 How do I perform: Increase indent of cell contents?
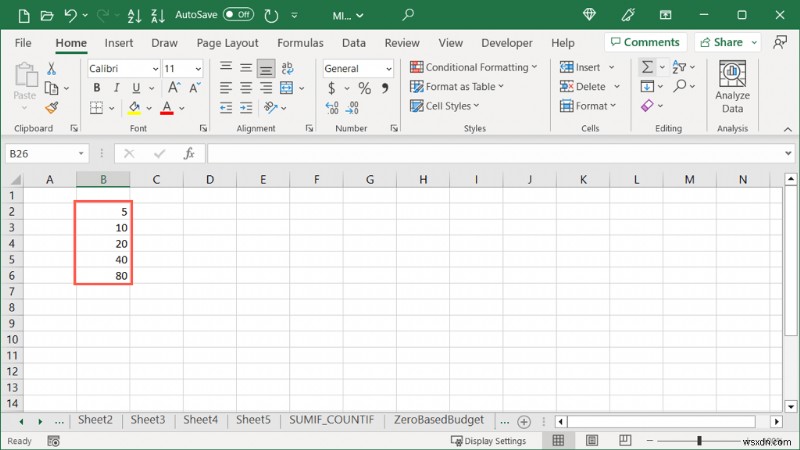coord(246,108)
